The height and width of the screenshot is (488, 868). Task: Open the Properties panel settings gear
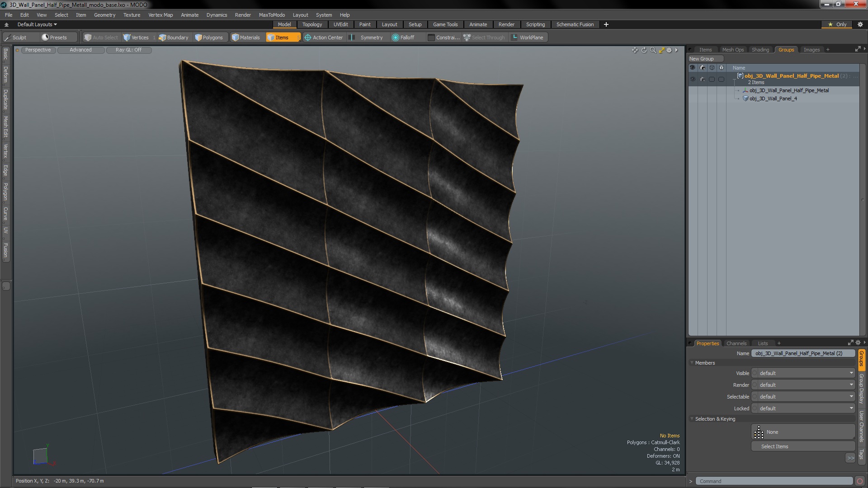click(x=858, y=343)
